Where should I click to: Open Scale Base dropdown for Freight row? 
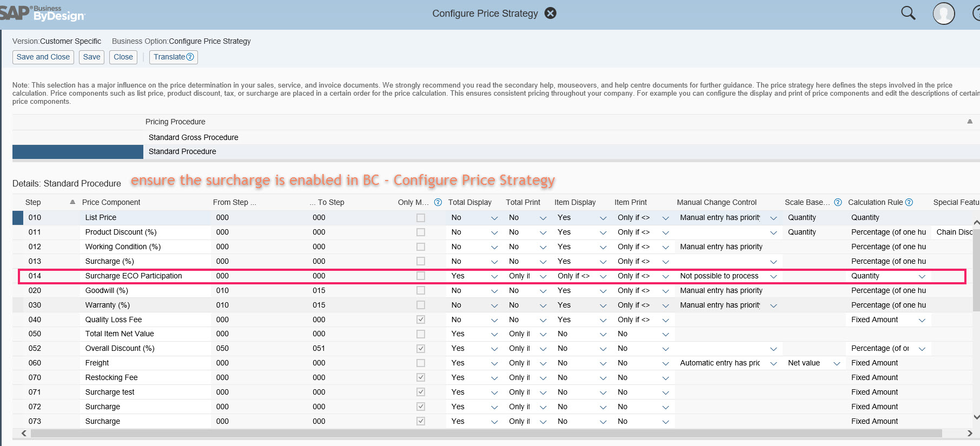pyautogui.click(x=837, y=363)
